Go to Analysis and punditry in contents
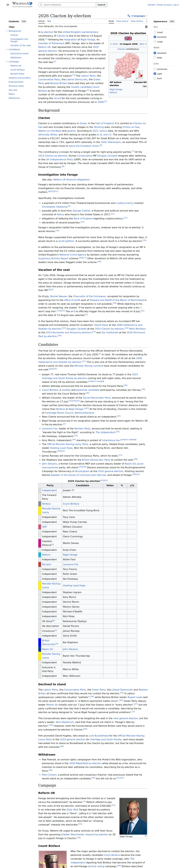Image resolution: width=186 pixels, height=868 pixels. [20, 78]
